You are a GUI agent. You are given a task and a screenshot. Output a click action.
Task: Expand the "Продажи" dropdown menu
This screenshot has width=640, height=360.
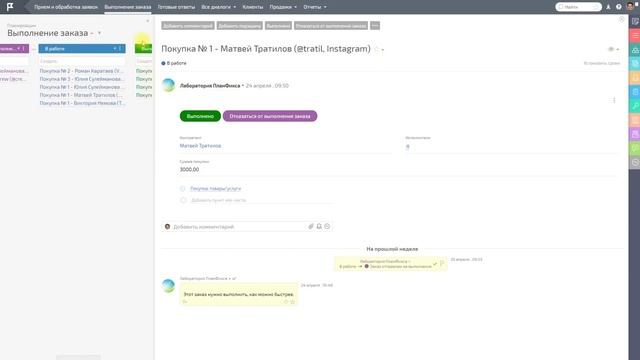283,7
